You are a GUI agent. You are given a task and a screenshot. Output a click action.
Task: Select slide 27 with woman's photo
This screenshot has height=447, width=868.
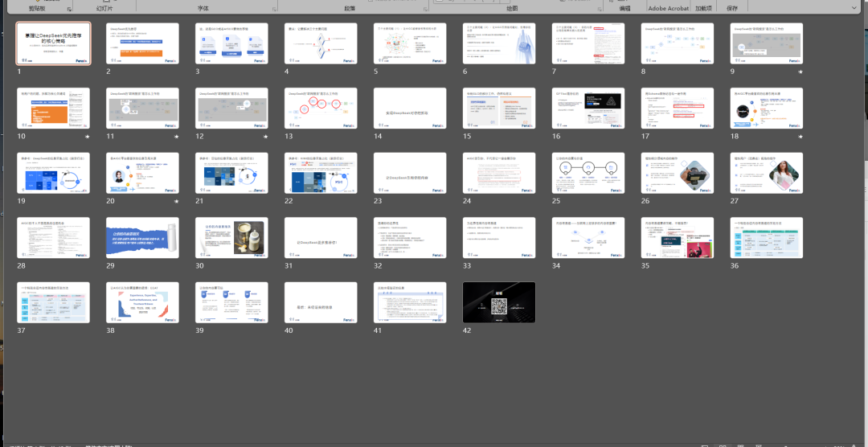pyautogui.click(x=766, y=173)
